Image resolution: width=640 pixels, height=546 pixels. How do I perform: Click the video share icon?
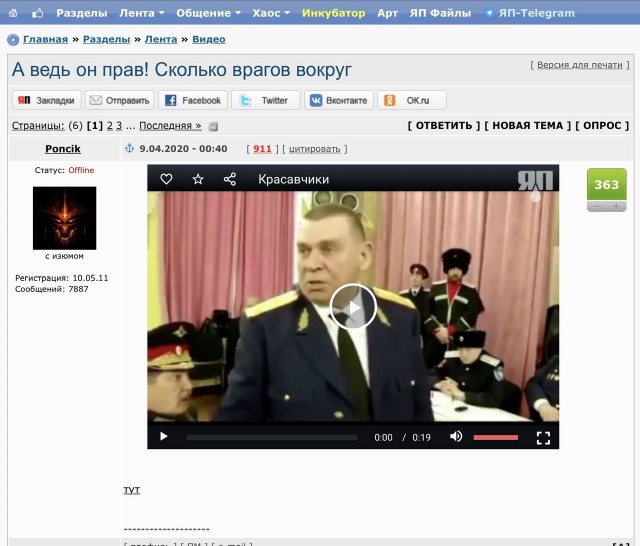click(x=230, y=179)
